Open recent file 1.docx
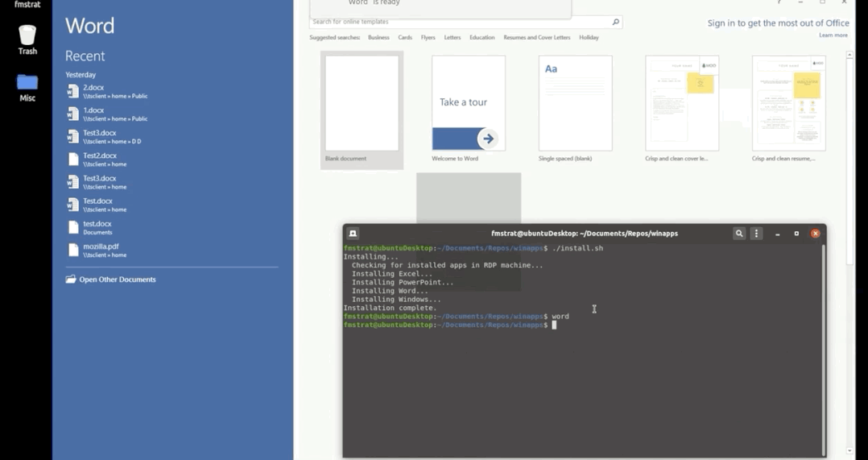 click(172, 114)
